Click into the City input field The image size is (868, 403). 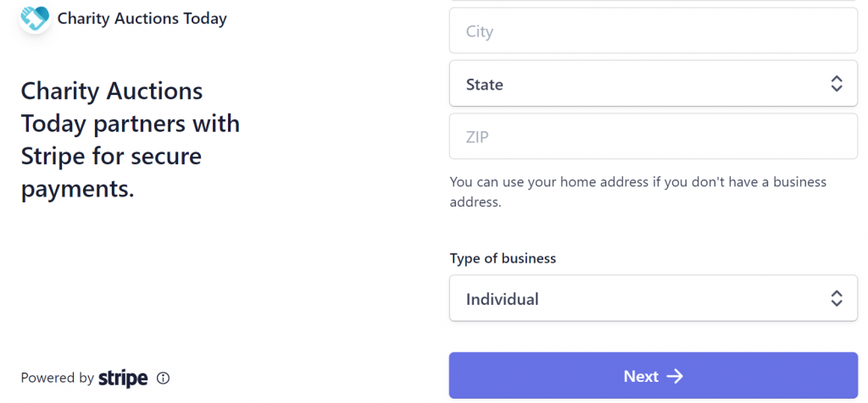[x=654, y=30]
